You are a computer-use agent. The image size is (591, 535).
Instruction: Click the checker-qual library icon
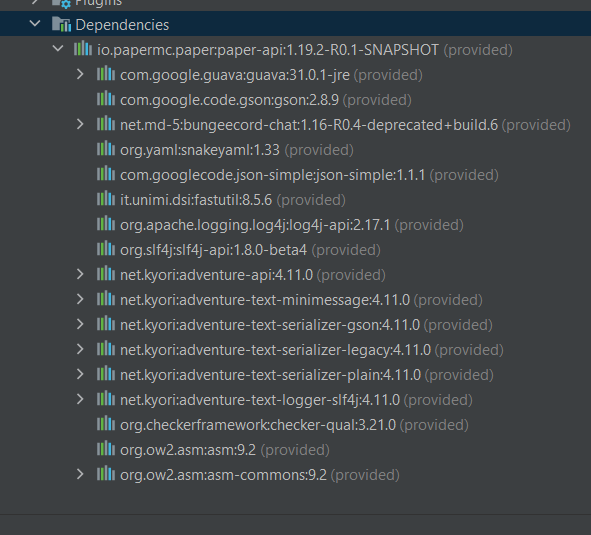click(x=106, y=424)
